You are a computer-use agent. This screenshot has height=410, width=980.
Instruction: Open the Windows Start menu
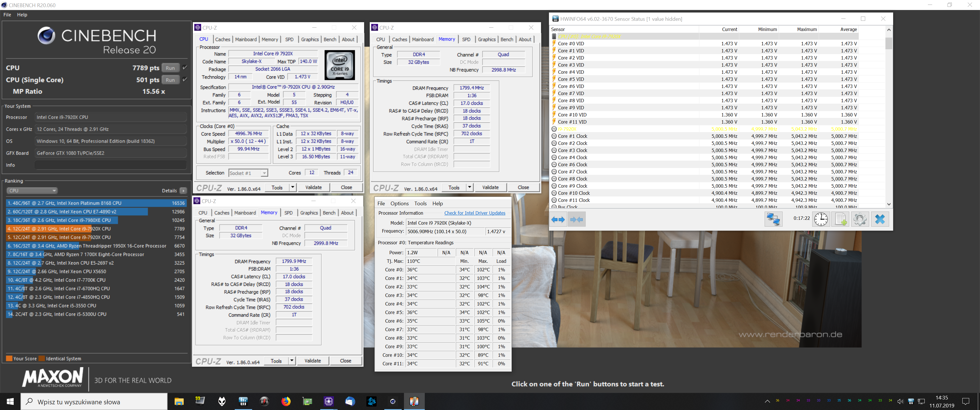[10, 401]
